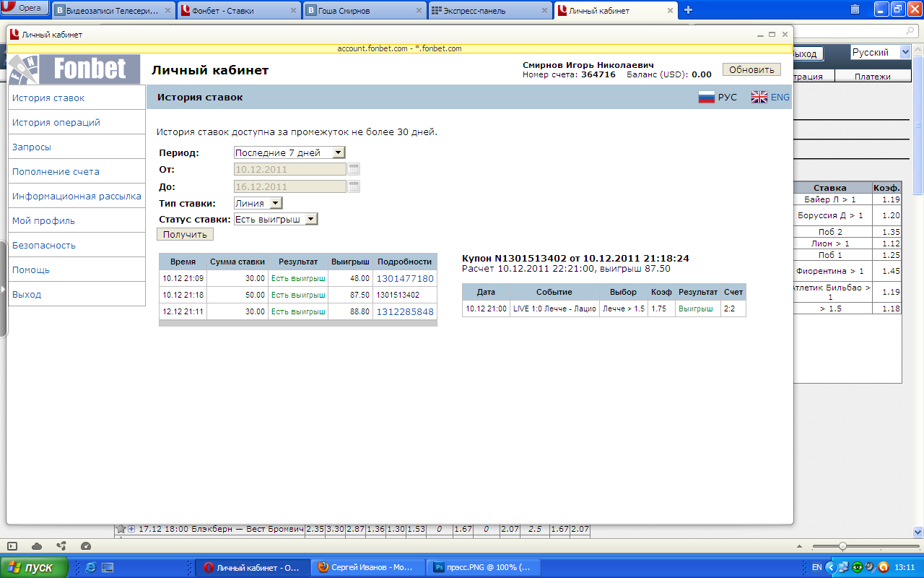Open the Opera main menu

click(x=25, y=8)
